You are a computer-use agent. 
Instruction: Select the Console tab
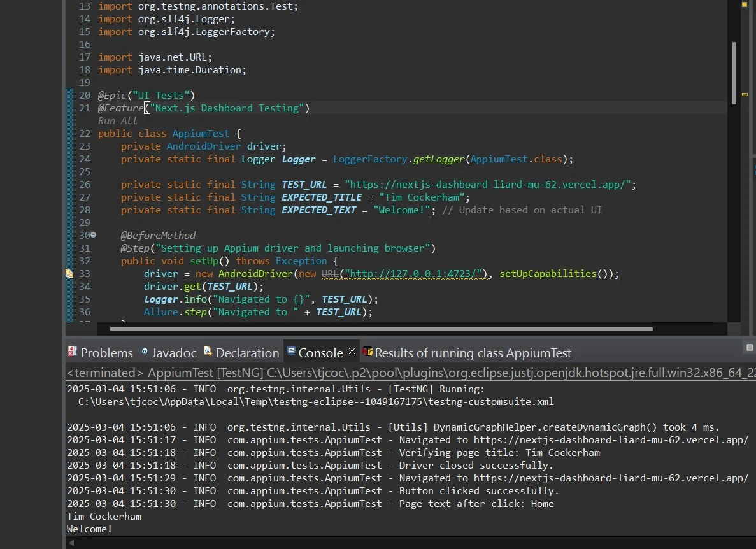click(320, 353)
